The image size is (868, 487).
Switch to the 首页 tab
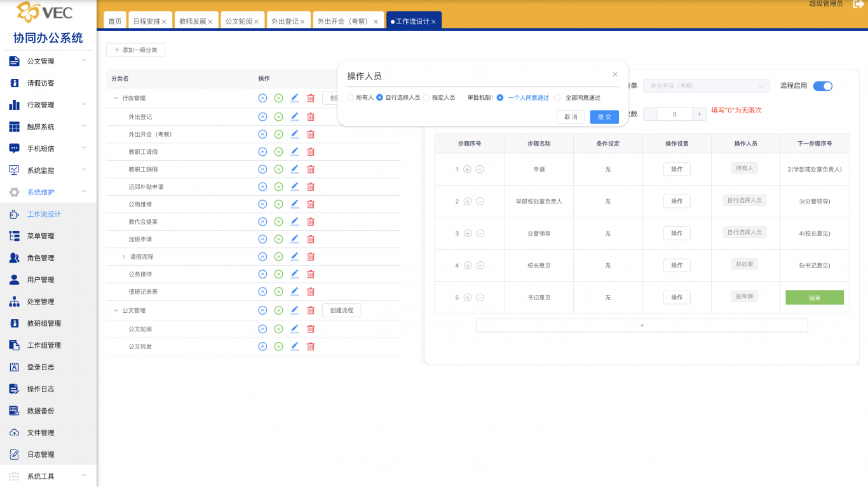click(115, 21)
